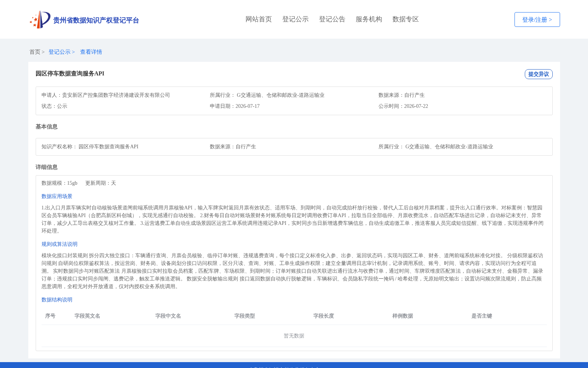Click 数据应用场景 subheading
The height and width of the screenshot is (368, 588).
[57, 196]
